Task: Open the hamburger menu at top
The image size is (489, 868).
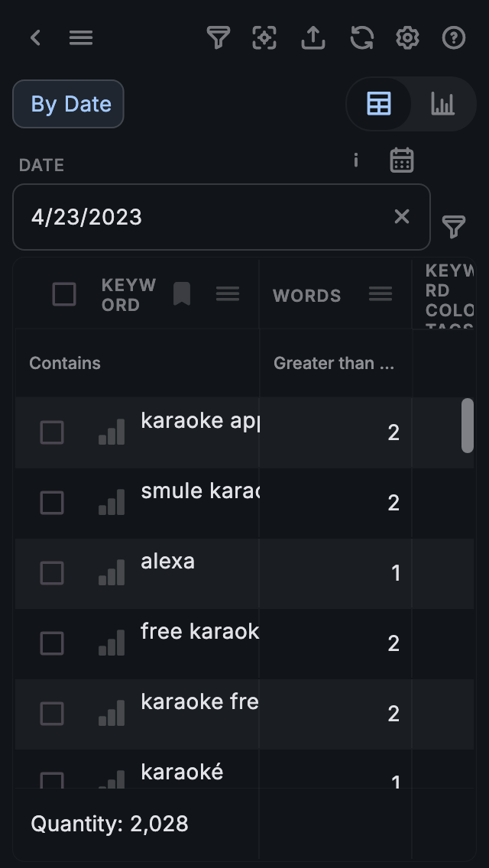Action: click(81, 37)
